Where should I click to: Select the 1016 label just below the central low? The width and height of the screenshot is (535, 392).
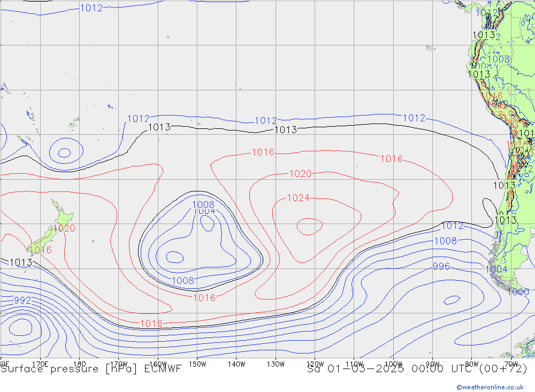coord(204,298)
